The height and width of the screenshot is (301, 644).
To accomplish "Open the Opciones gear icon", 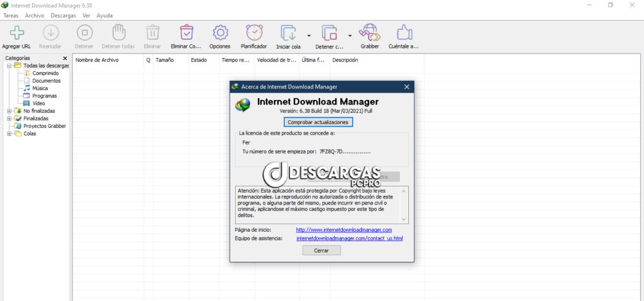I will (219, 33).
